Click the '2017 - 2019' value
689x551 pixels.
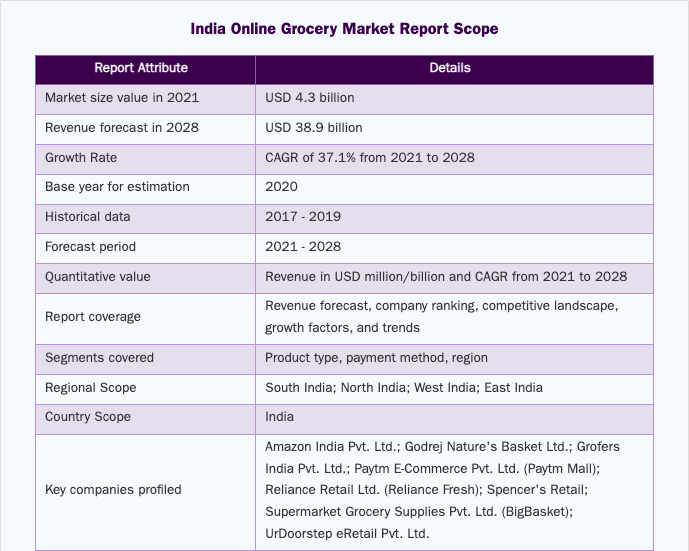coord(303,217)
